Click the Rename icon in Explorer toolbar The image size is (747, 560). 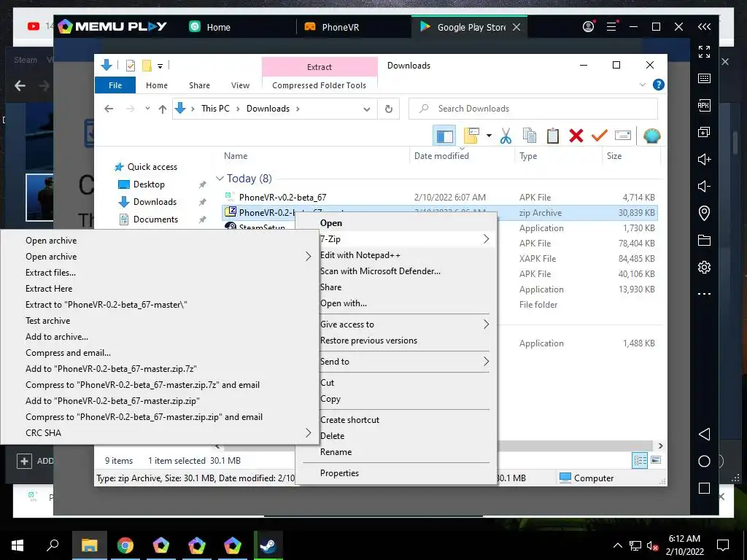[623, 136]
